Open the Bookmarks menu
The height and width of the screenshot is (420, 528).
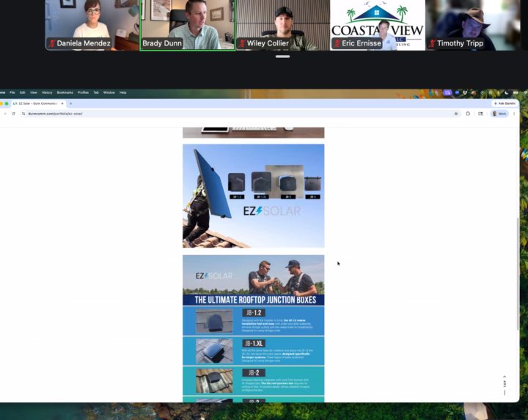65,92
